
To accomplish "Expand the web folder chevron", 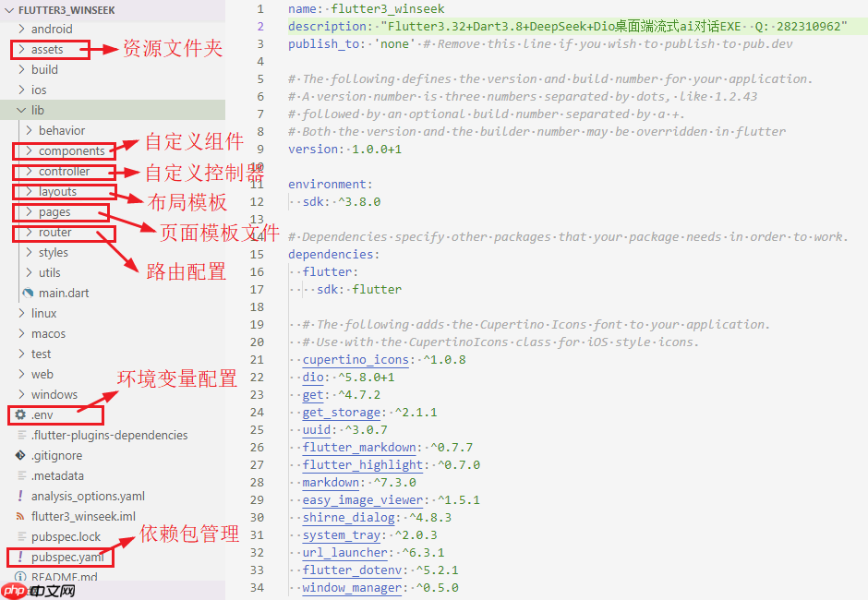I will pos(21,374).
